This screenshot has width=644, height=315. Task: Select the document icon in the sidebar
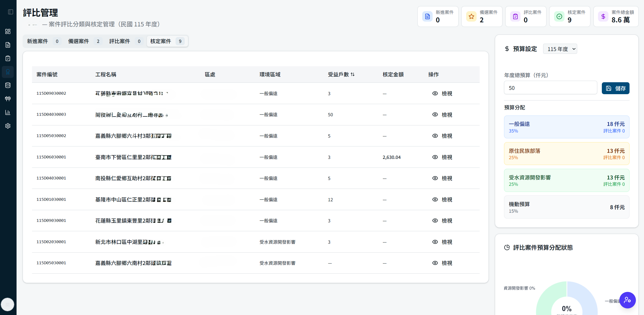tap(8, 45)
